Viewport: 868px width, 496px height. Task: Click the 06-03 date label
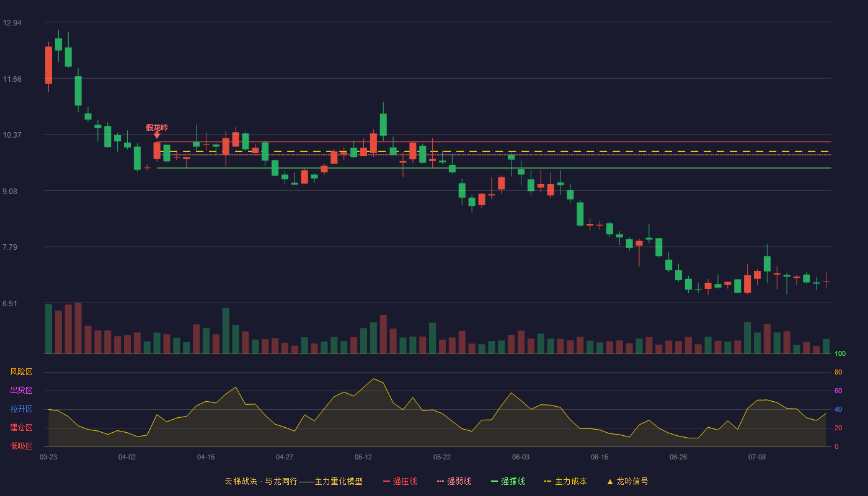[x=521, y=457]
